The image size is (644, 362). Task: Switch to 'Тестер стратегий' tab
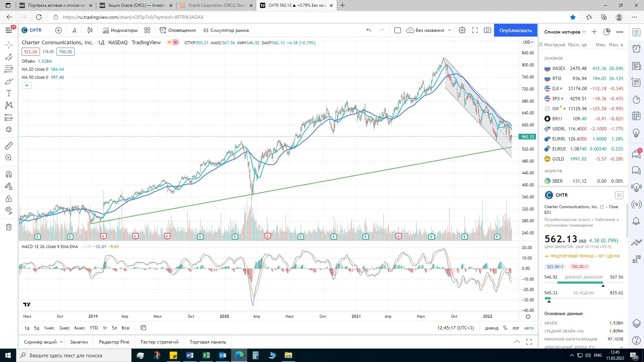click(x=159, y=342)
